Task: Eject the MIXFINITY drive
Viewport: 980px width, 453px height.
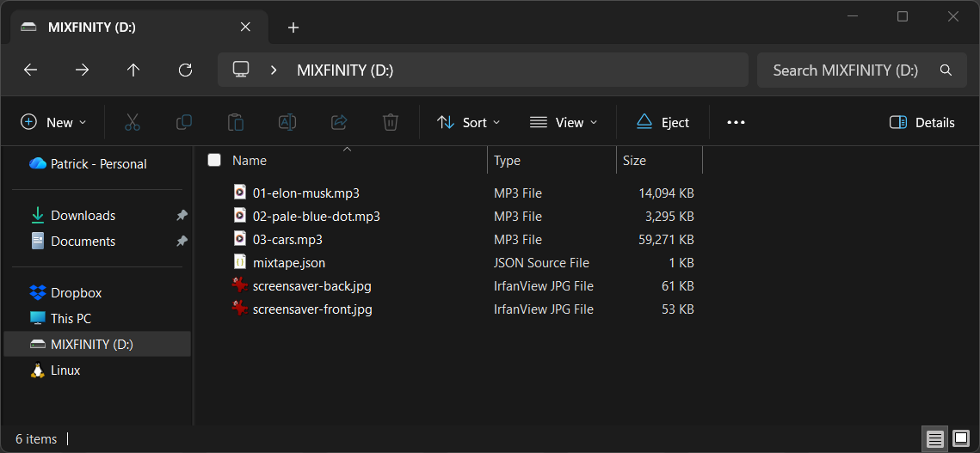Action: (663, 122)
